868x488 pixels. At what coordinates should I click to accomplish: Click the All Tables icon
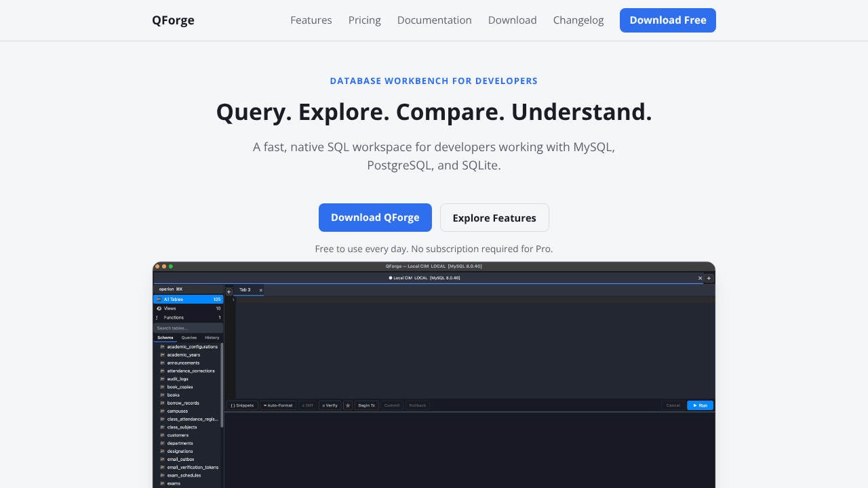pyautogui.click(x=159, y=299)
